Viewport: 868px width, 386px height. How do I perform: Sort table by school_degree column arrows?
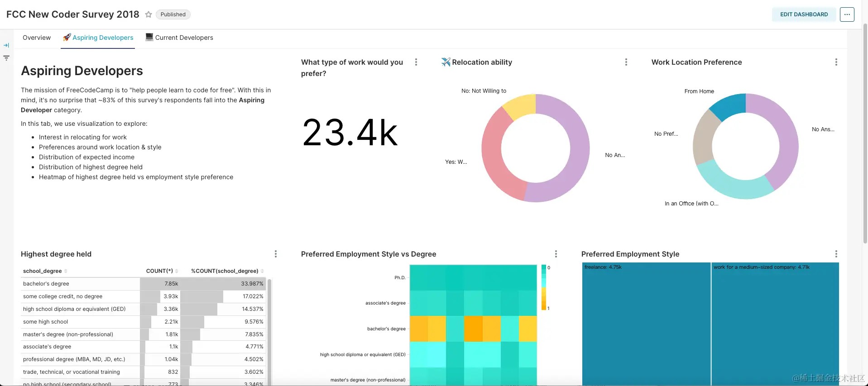66,271
